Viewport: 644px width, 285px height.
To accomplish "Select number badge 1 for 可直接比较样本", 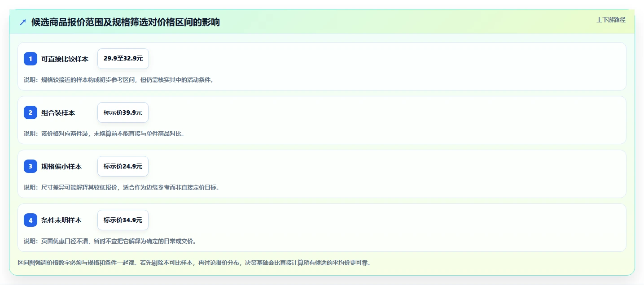I will pos(31,59).
